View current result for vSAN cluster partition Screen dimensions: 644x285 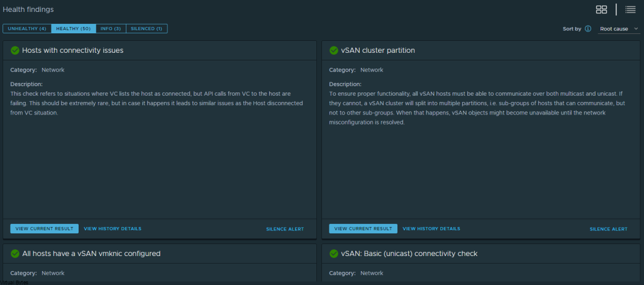pyautogui.click(x=363, y=229)
